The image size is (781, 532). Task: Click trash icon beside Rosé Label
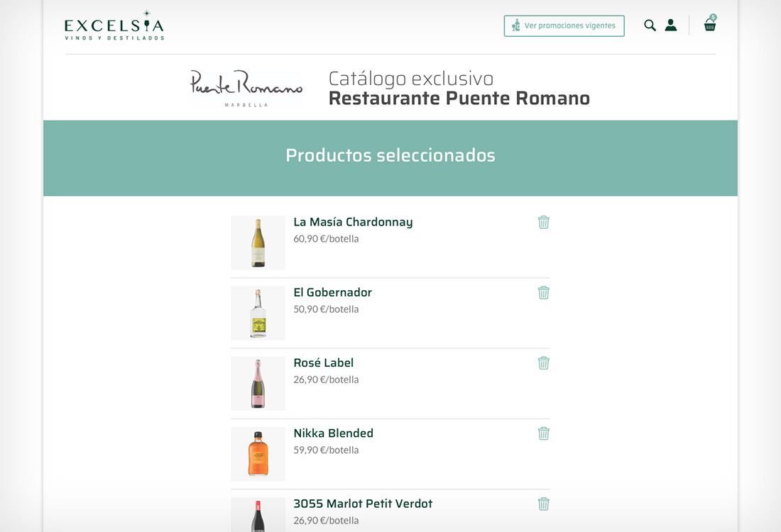[x=544, y=362]
